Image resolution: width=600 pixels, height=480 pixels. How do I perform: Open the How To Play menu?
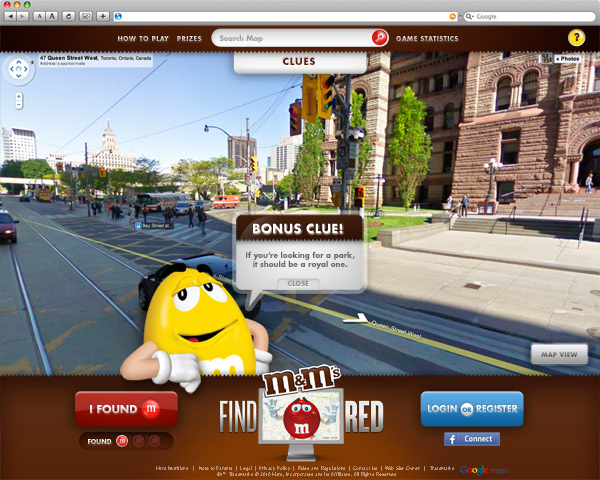click(x=143, y=38)
